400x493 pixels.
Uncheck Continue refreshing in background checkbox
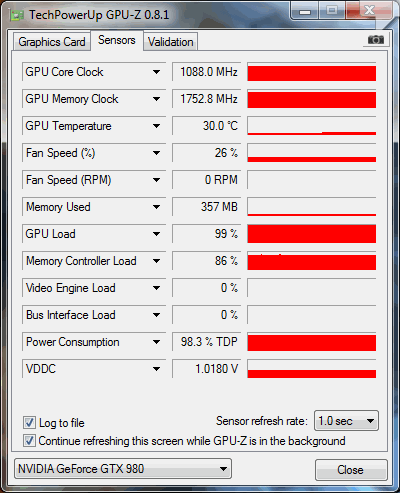[x=29, y=441]
